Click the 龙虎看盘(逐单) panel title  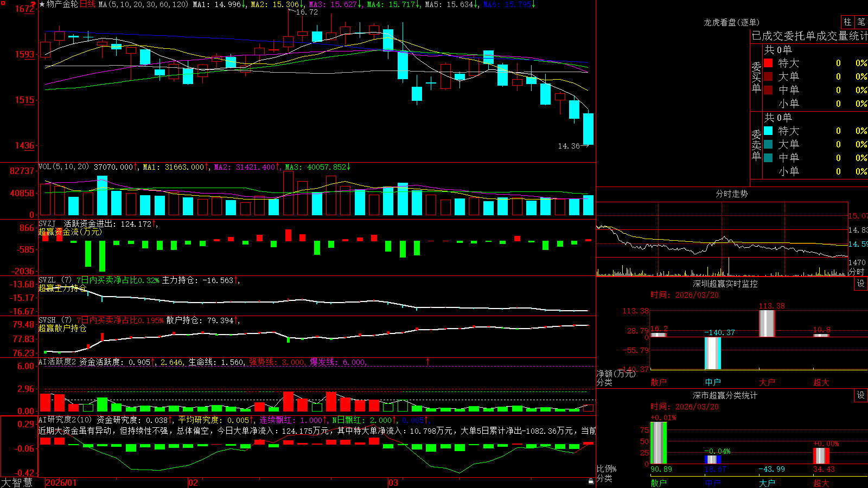(x=731, y=22)
